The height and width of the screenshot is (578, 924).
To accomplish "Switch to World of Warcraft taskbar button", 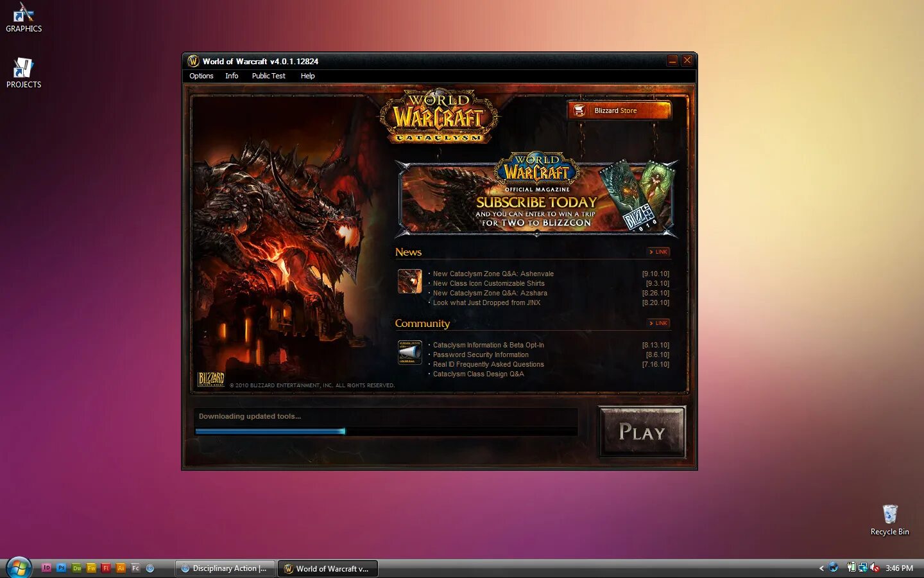I will click(x=328, y=568).
